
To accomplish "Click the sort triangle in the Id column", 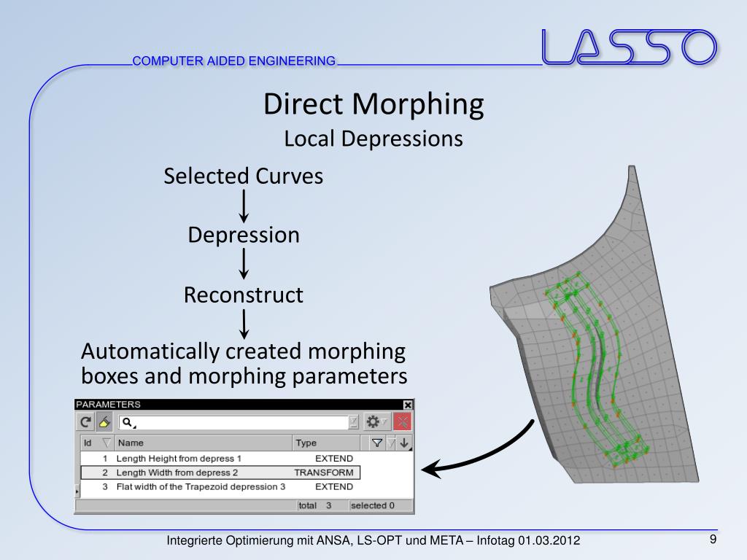I will tap(107, 443).
